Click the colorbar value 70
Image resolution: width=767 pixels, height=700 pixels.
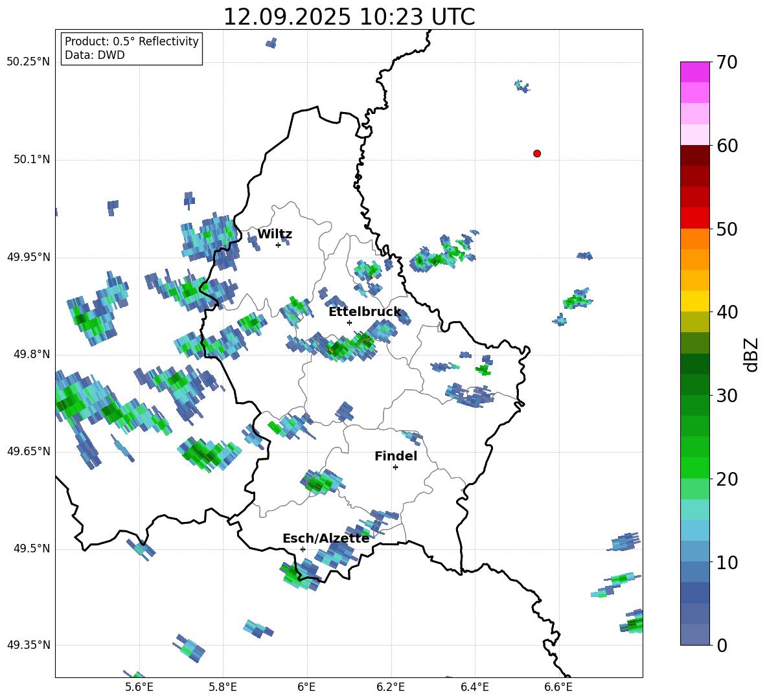pos(727,63)
